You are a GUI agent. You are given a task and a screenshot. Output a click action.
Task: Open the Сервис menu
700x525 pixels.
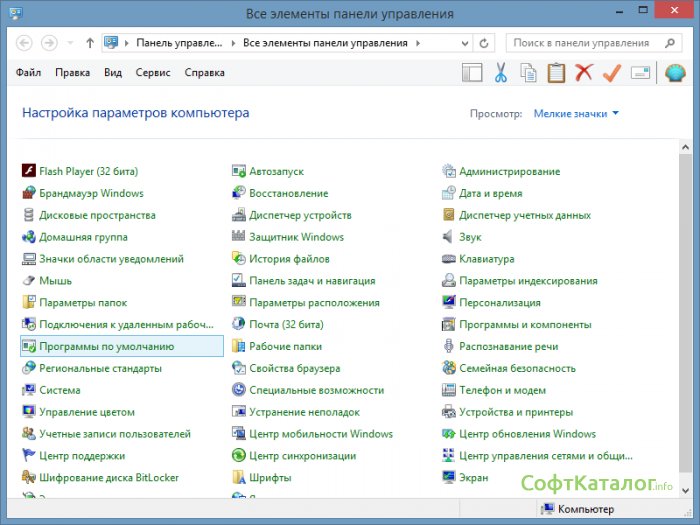click(x=153, y=73)
